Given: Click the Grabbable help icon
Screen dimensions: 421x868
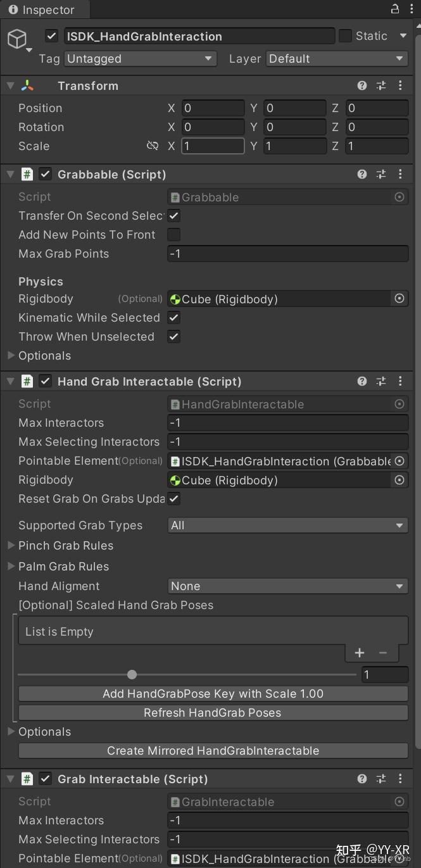Looking at the screenshot, I should click(361, 174).
